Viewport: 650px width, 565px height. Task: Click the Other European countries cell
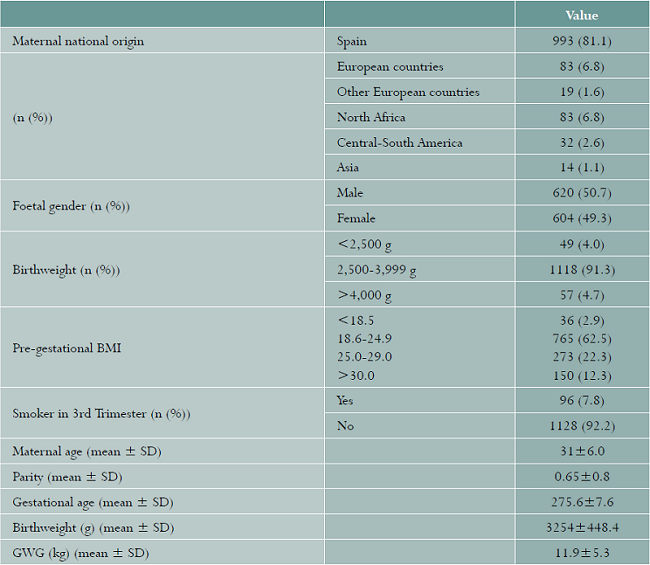point(408,92)
